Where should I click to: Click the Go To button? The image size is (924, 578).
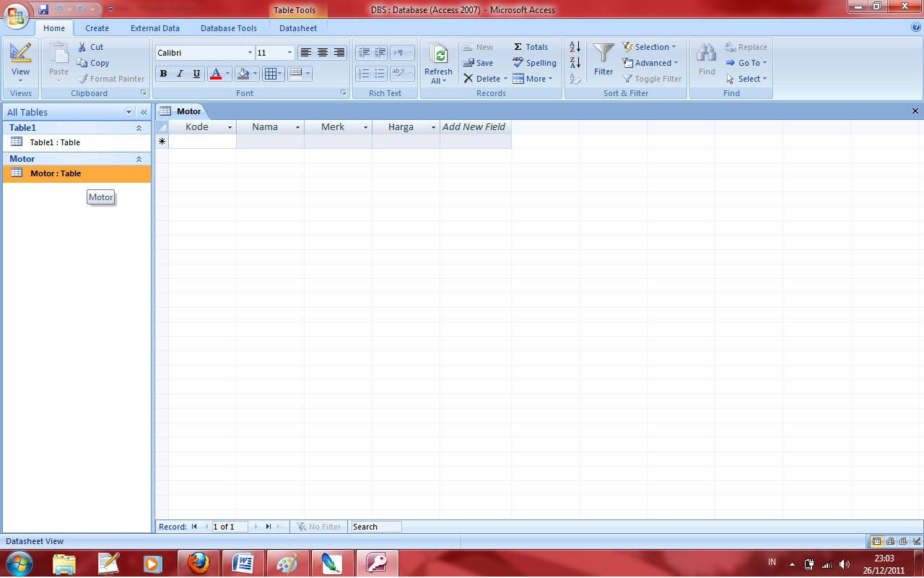click(746, 63)
